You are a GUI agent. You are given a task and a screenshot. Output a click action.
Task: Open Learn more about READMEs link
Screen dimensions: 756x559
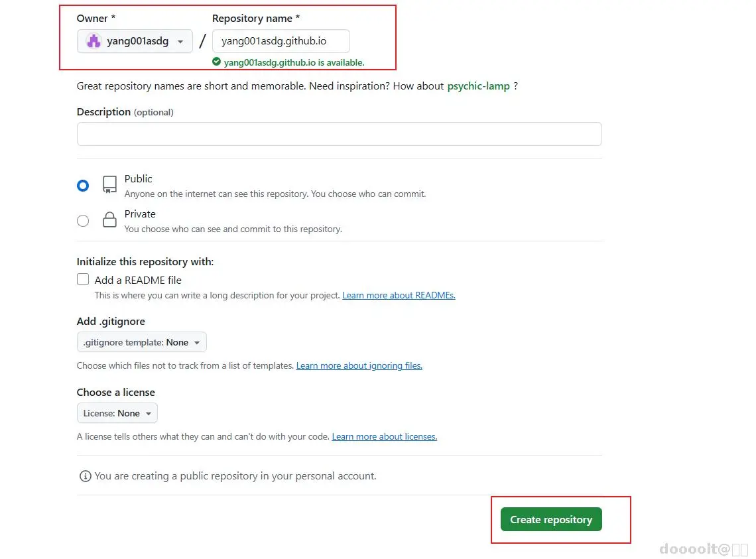[x=399, y=296]
